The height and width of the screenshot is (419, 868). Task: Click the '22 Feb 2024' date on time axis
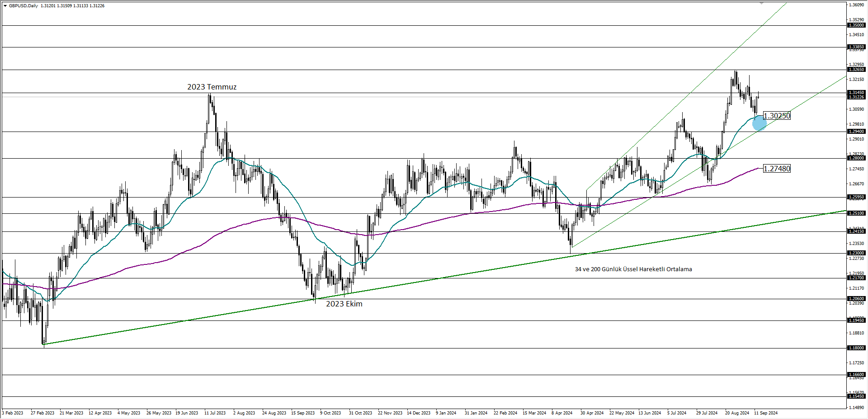505,413
